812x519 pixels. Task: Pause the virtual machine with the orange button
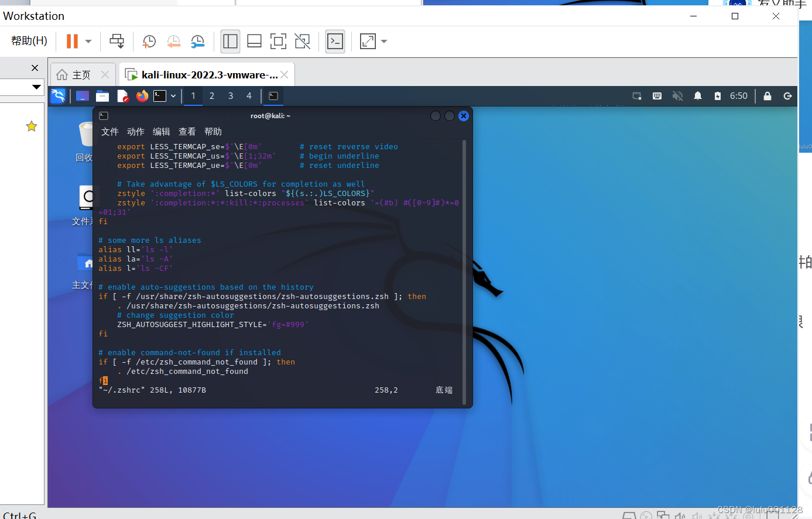72,41
